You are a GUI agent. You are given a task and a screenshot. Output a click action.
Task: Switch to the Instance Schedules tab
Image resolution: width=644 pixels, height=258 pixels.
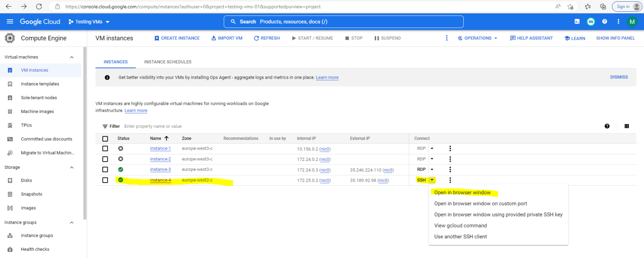167,62
